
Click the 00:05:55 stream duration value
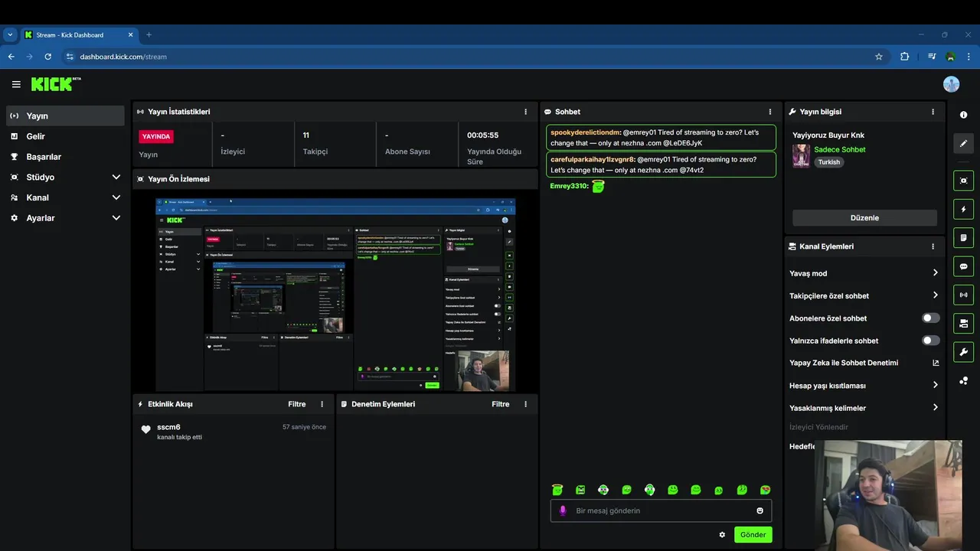point(482,135)
